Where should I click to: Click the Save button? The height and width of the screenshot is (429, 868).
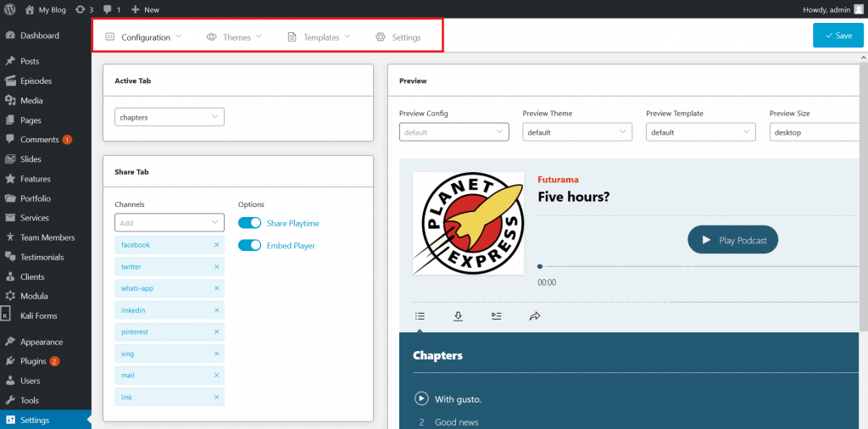[837, 36]
